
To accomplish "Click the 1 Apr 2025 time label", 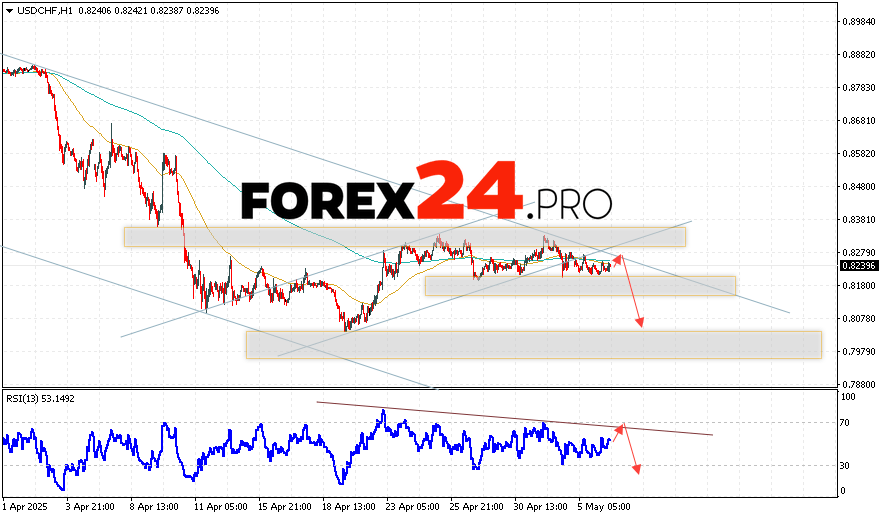I will pyautogui.click(x=25, y=507).
